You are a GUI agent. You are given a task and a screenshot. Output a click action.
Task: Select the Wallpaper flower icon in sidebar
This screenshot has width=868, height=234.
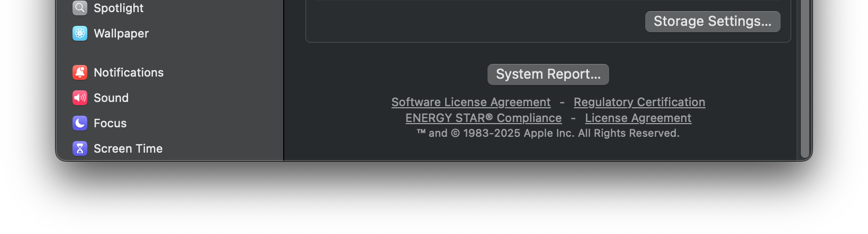tap(80, 33)
